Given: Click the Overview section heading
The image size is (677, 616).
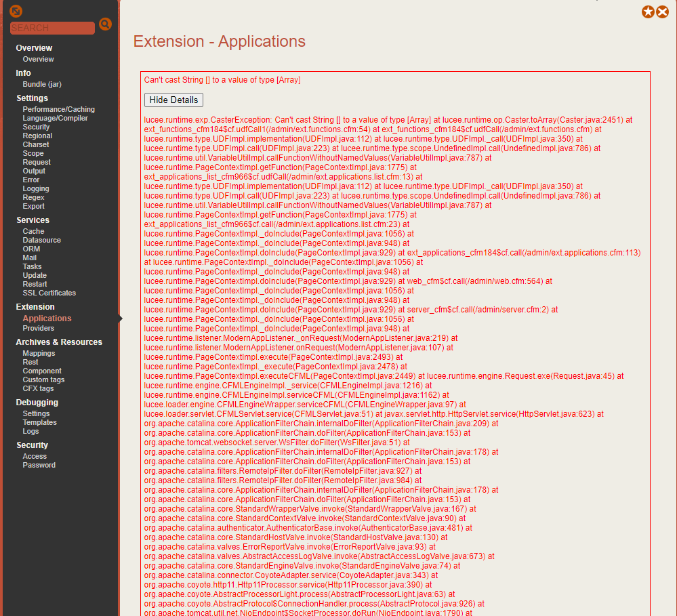Looking at the screenshot, I should click(34, 48).
